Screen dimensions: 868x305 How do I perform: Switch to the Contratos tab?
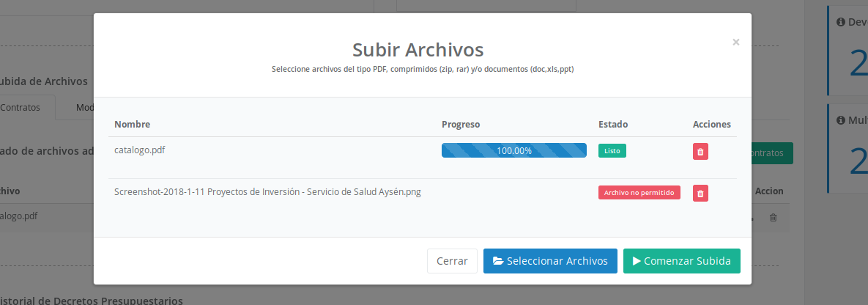[x=22, y=108]
